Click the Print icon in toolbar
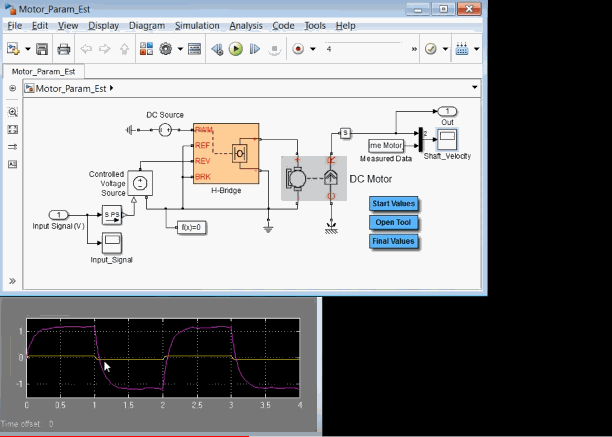Screen dimensions: 612x437 (64, 48)
